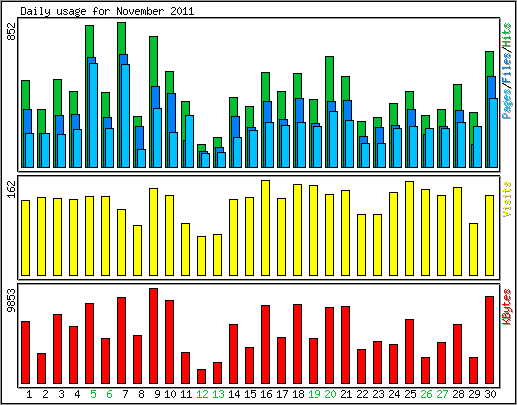517x405 pixels.
Task: Click the green weekend day label 19
Action: pyautogui.click(x=314, y=394)
